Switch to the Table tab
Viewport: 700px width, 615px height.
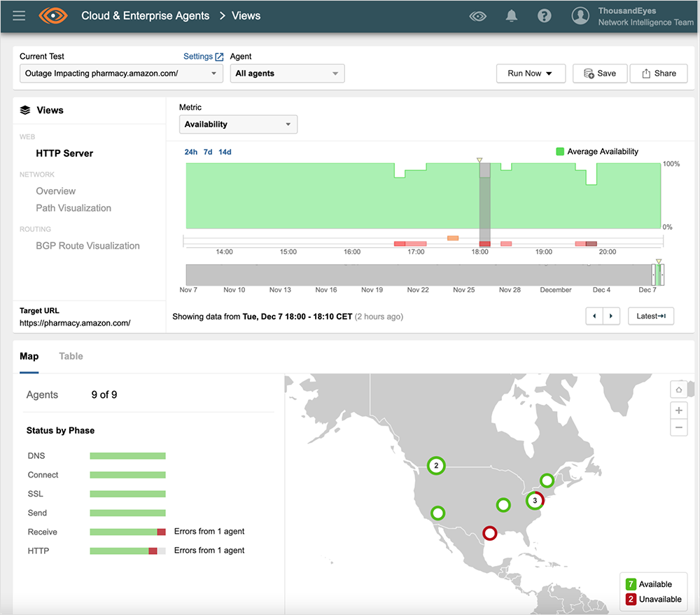pyautogui.click(x=71, y=357)
